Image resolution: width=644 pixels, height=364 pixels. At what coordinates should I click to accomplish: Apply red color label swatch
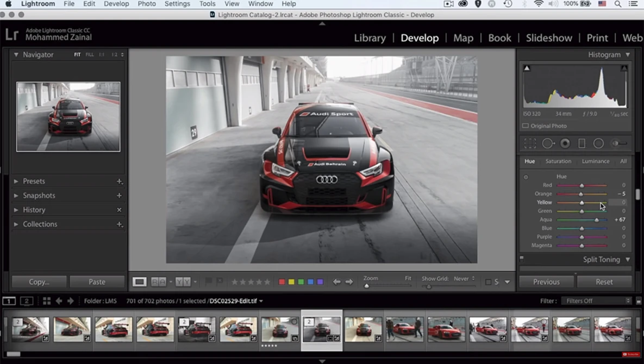[x=282, y=282]
